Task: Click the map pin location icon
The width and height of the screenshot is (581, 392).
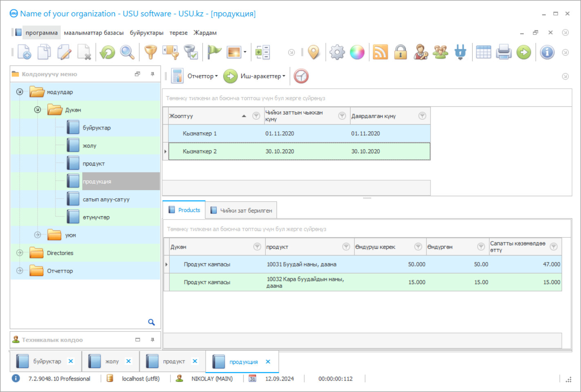Action: [x=314, y=52]
